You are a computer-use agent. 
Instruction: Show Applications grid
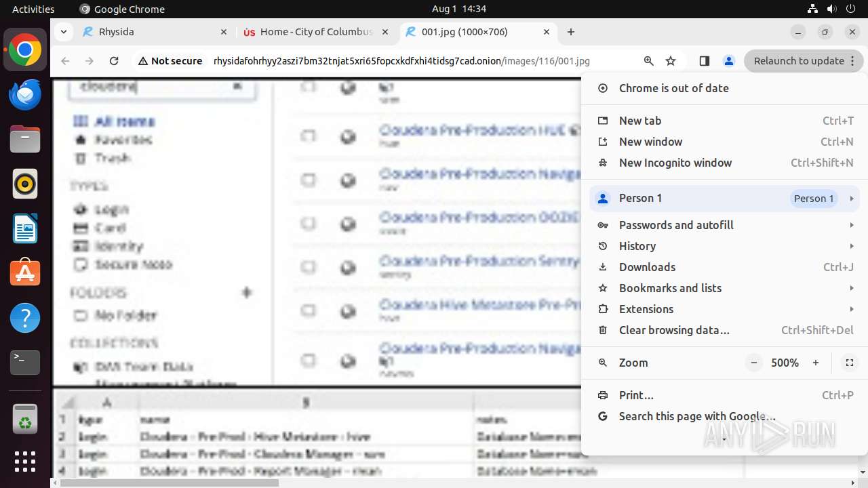[x=25, y=462]
